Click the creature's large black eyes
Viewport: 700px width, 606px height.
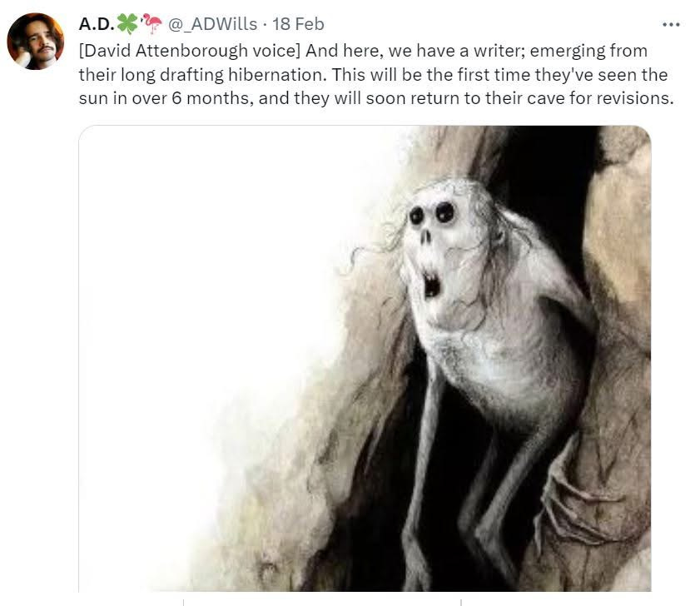click(x=432, y=213)
